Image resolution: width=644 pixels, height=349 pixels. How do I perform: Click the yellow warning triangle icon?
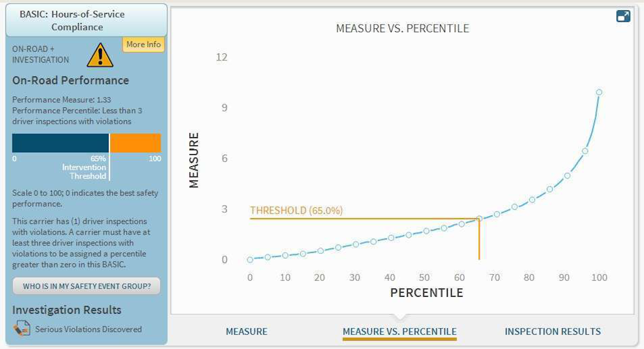100,55
